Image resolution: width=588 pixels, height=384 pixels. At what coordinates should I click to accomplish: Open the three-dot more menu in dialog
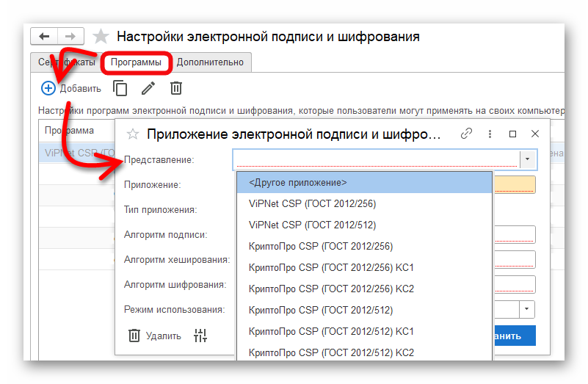(x=490, y=134)
